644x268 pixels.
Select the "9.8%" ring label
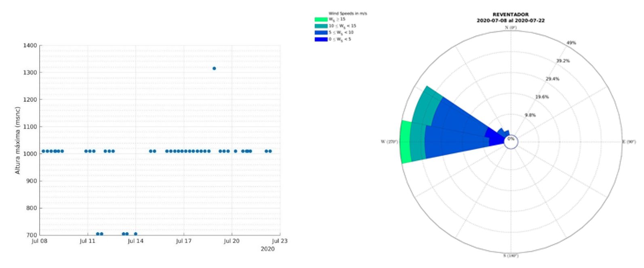click(530, 115)
